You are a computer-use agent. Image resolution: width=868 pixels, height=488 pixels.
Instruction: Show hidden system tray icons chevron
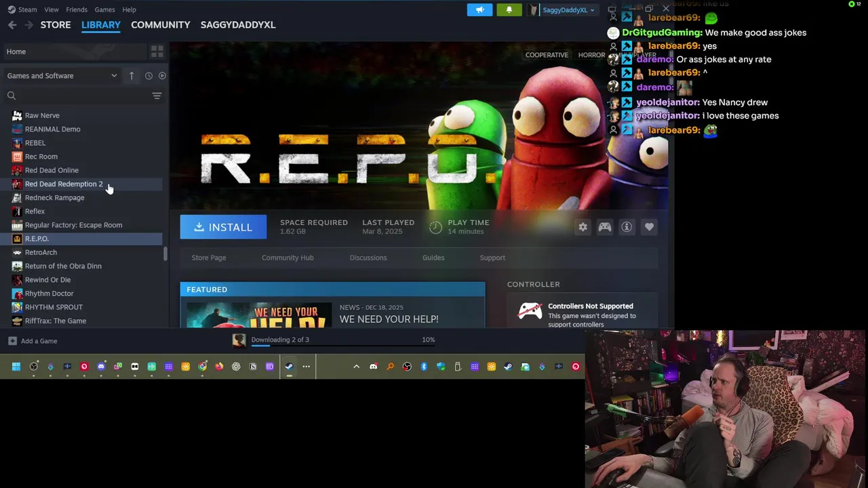356,367
